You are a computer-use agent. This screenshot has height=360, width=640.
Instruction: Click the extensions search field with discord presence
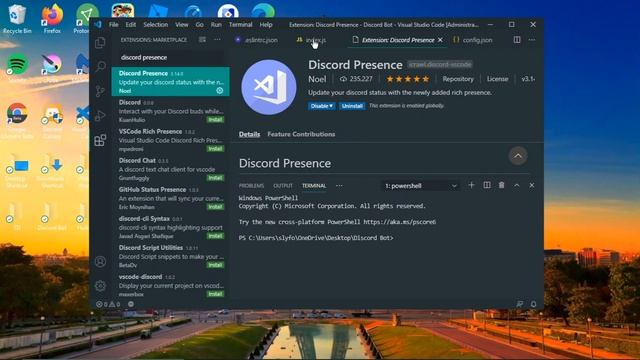pos(171,58)
